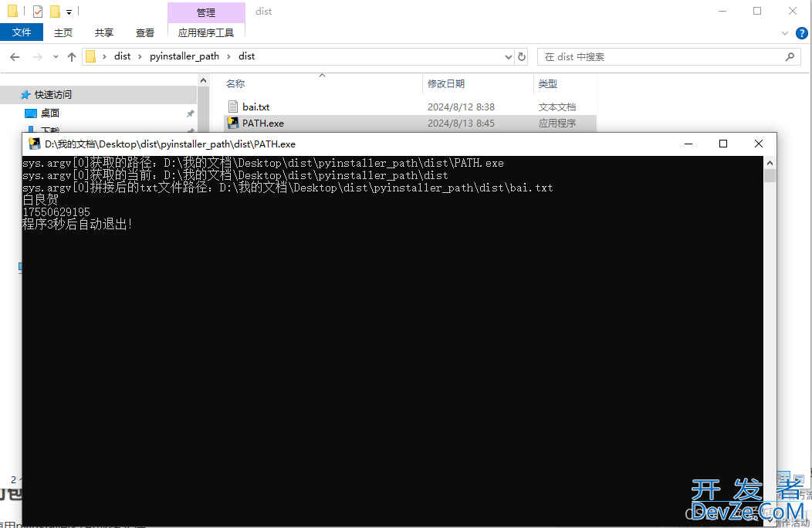Click the Explorer forward arrow

(37, 57)
